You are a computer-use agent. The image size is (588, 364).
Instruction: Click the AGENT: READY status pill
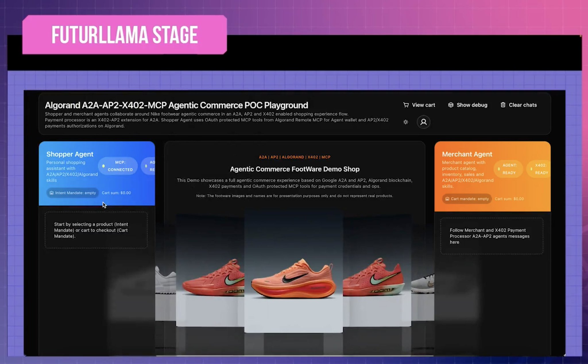click(x=508, y=169)
